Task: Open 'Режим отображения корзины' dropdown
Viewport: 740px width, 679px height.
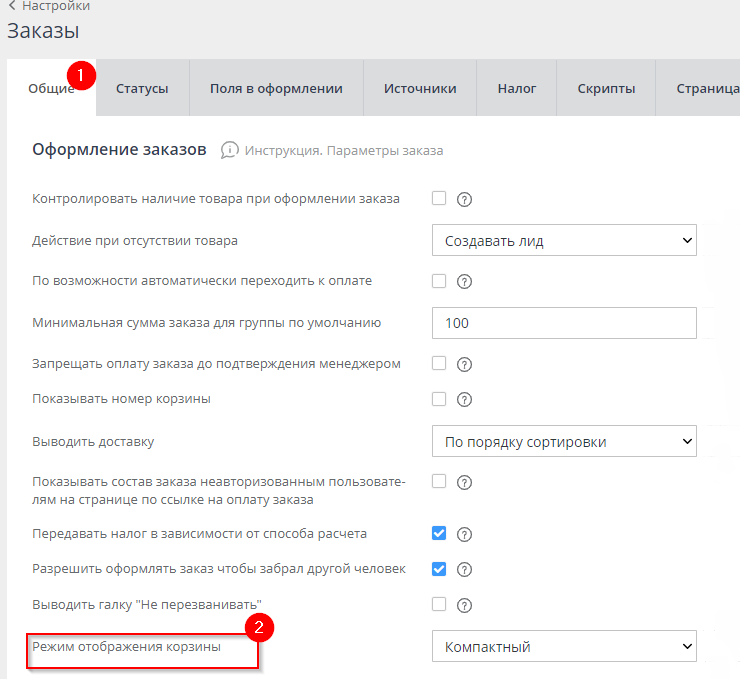Action: click(x=564, y=646)
